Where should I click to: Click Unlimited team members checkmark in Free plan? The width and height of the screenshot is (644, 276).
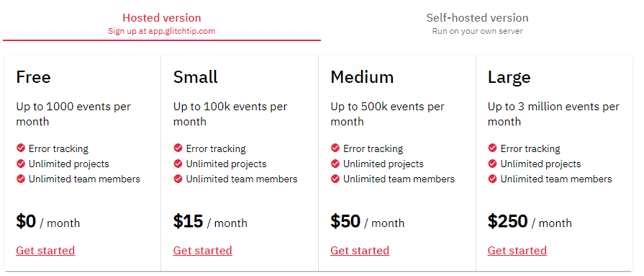tap(21, 179)
